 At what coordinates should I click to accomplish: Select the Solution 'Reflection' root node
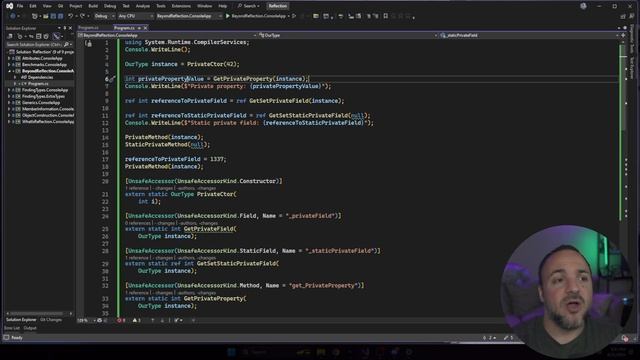point(41,52)
